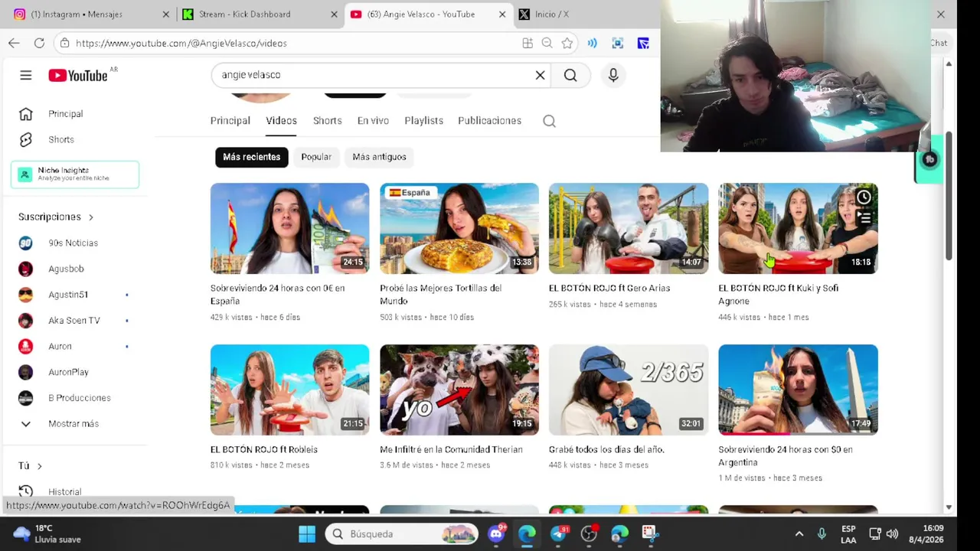Image resolution: width=980 pixels, height=551 pixels.
Task: Open Snipping Tool from the taskbar
Action: [x=650, y=533]
